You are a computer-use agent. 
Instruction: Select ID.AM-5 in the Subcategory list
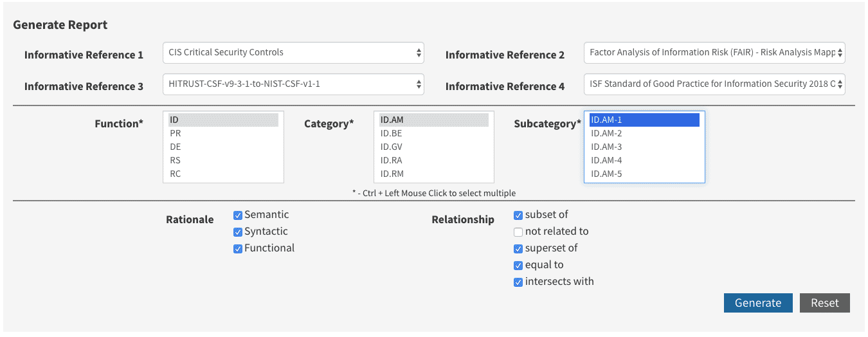coord(644,174)
